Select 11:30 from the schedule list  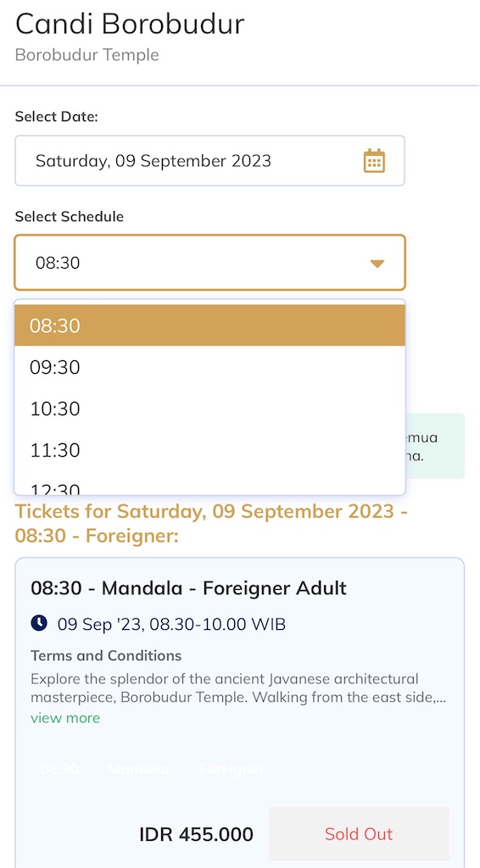[209, 450]
